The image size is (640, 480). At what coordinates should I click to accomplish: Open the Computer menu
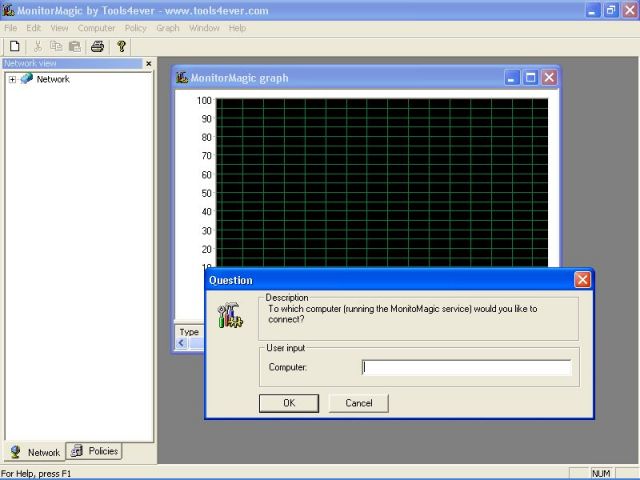pyautogui.click(x=96, y=28)
